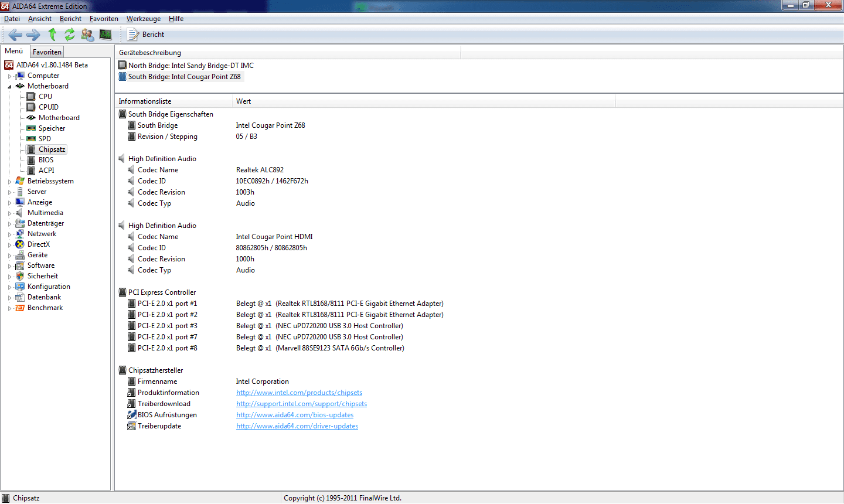Image resolution: width=844 pixels, height=504 pixels.
Task: Open the aida64 driver-updates link
Action: [297, 426]
